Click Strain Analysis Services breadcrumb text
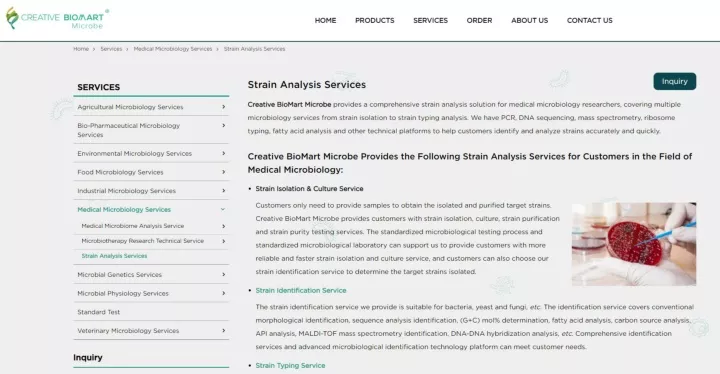 coord(254,49)
